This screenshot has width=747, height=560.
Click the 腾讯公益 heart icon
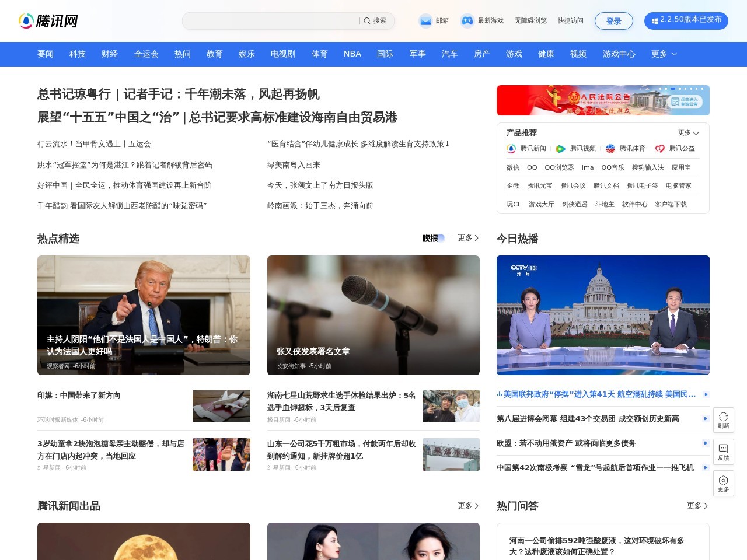[x=658, y=149]
